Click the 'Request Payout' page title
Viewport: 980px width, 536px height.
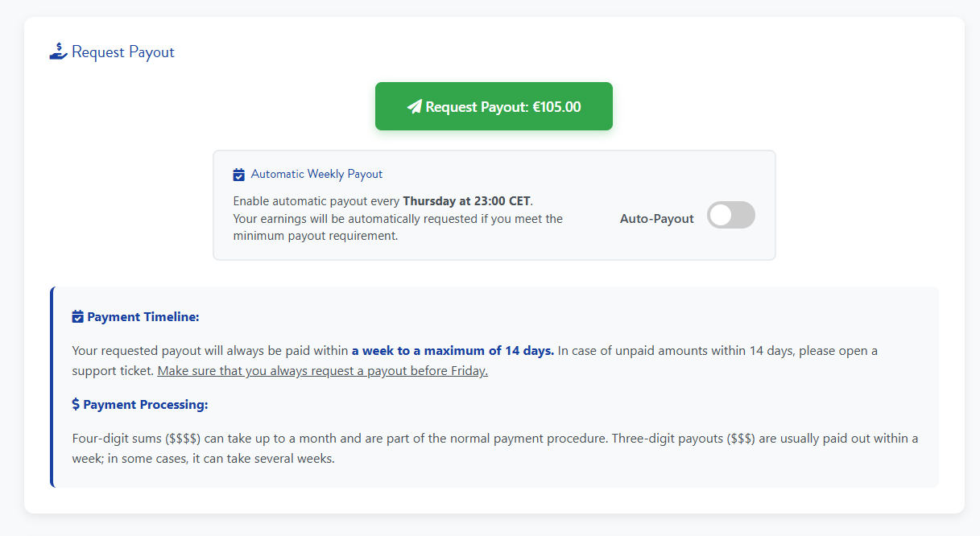(122, 52)
